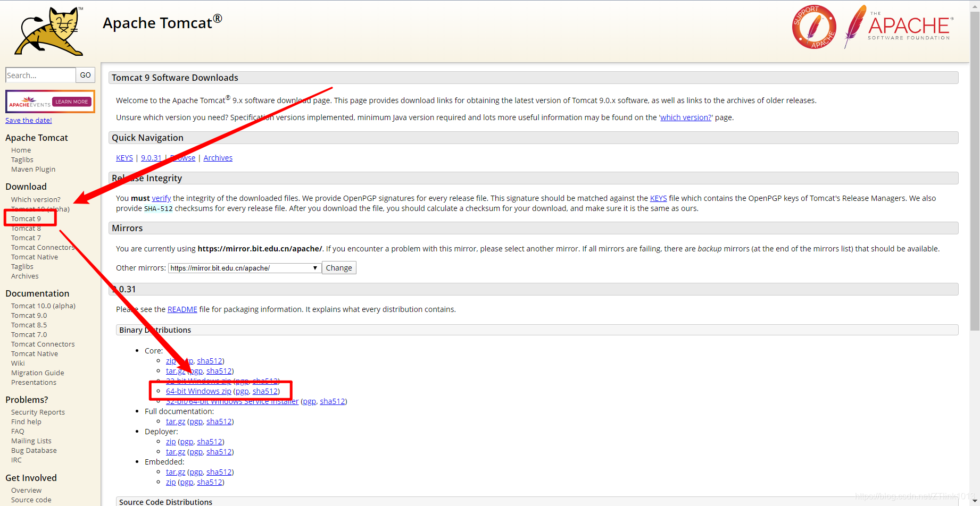Open Tomcat Connectors under Documentation
Image resolution: width=980 pixels, height=506 pixels.
(43, 344)
